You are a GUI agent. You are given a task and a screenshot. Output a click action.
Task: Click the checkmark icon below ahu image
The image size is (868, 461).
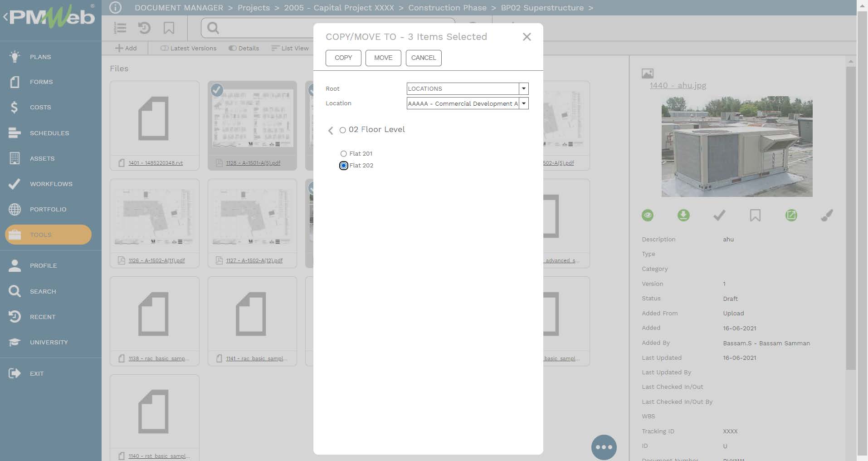[719, 216]
